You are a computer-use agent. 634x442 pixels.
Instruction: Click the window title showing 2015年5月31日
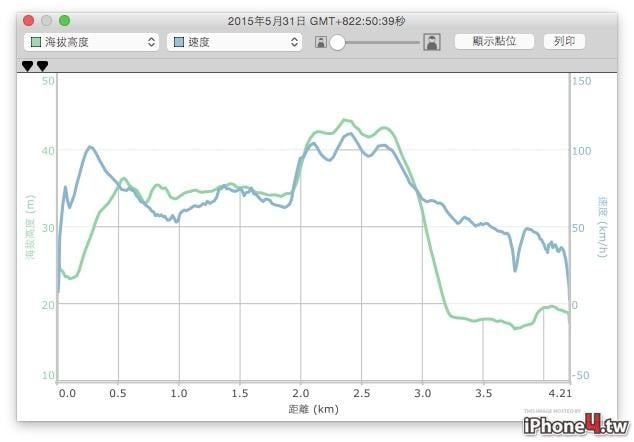tap(316, 21)
